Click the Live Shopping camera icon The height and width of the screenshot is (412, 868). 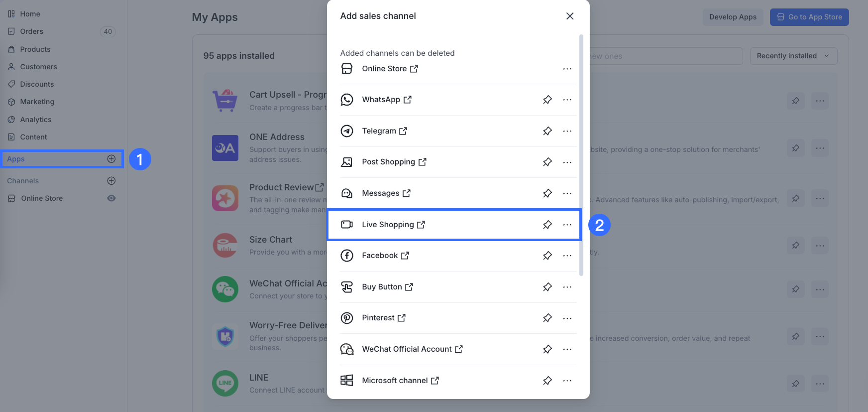(347, 225)
